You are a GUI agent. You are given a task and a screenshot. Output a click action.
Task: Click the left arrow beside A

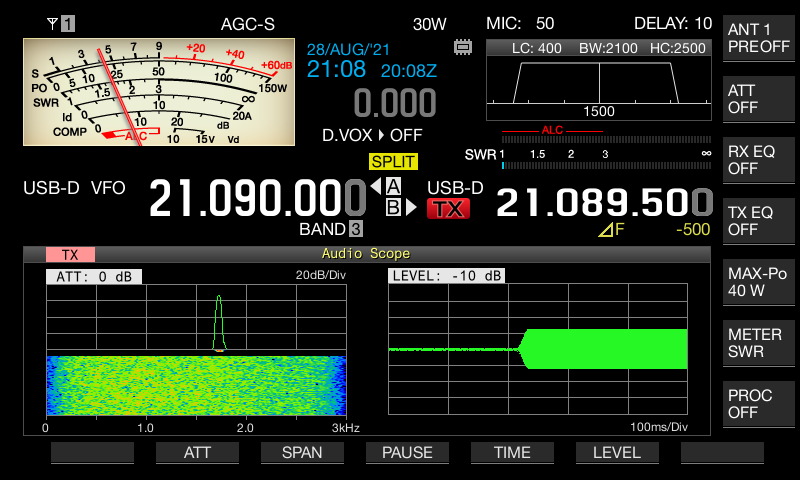[376, 186]
